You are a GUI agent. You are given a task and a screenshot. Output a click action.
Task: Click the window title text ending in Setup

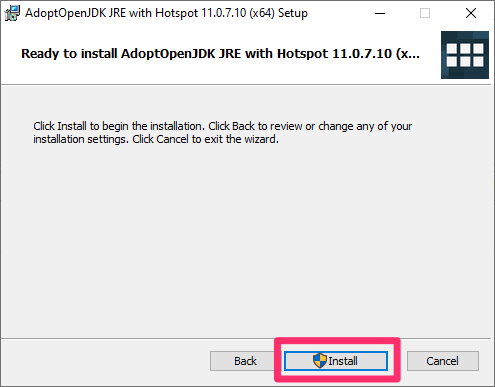point(166,13)
